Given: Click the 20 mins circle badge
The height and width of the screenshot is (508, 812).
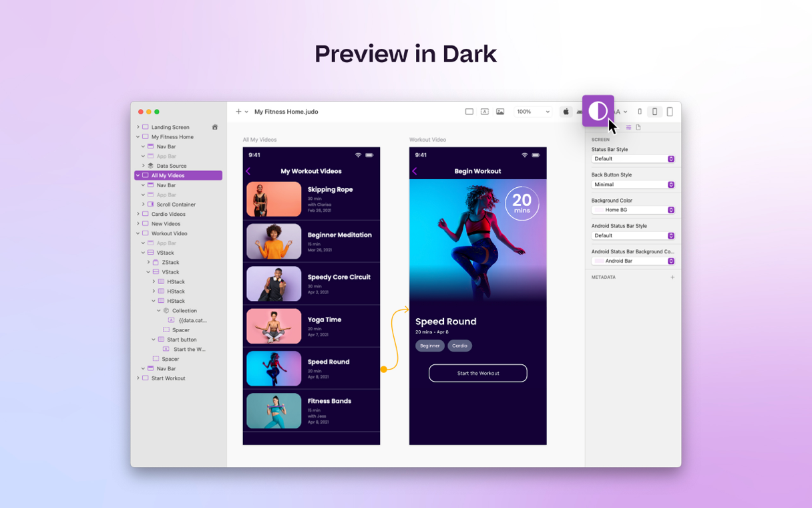Looking at the screenshot, I should (x=522, y=203).
